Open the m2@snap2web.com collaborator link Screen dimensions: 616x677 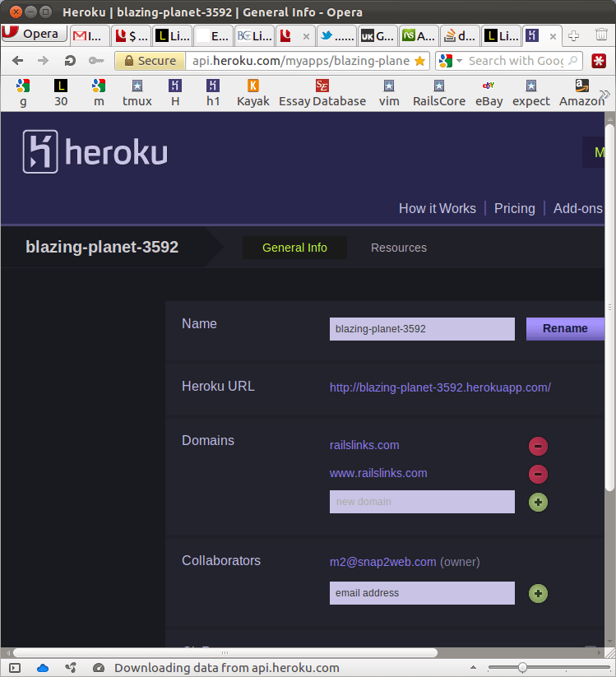coord(382,562)
